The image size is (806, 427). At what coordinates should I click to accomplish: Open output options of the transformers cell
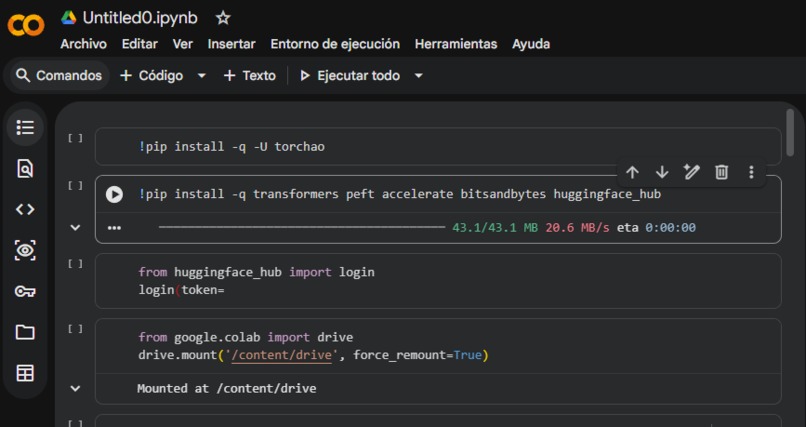[114, 228]
